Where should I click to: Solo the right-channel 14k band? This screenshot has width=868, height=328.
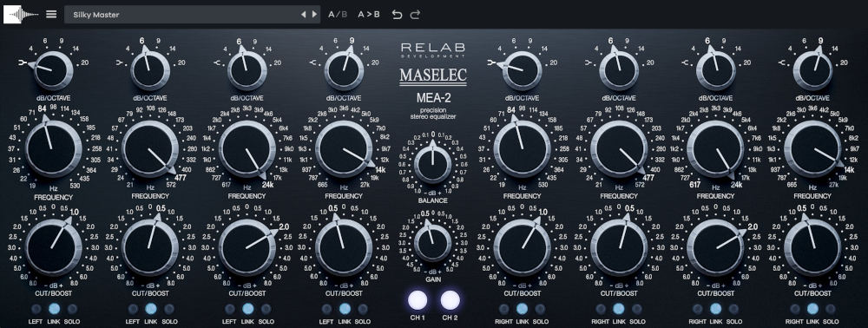click(831, 309)
